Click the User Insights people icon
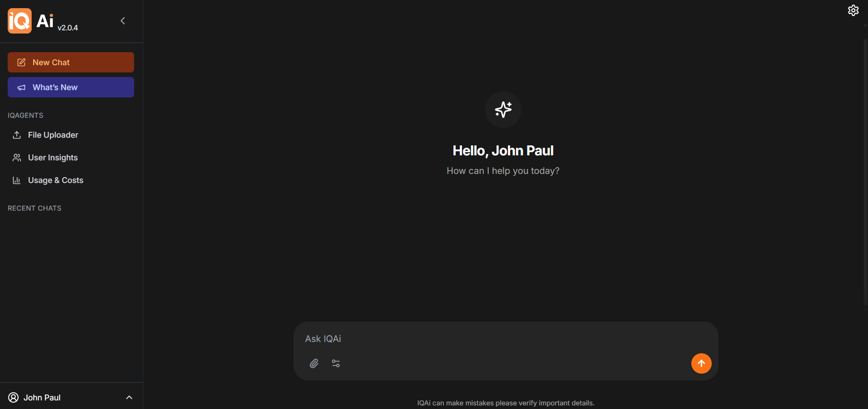The width and height of the screenshot is (868, 409). point(17,158)
